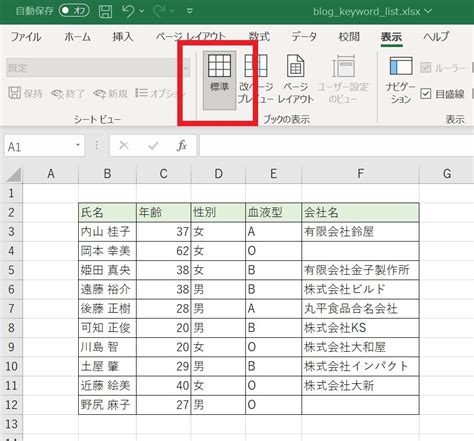This screenshot has width=474, height=441.
Task: Toggle the 自動保存 autosave switch
Action: coord(74,11)
